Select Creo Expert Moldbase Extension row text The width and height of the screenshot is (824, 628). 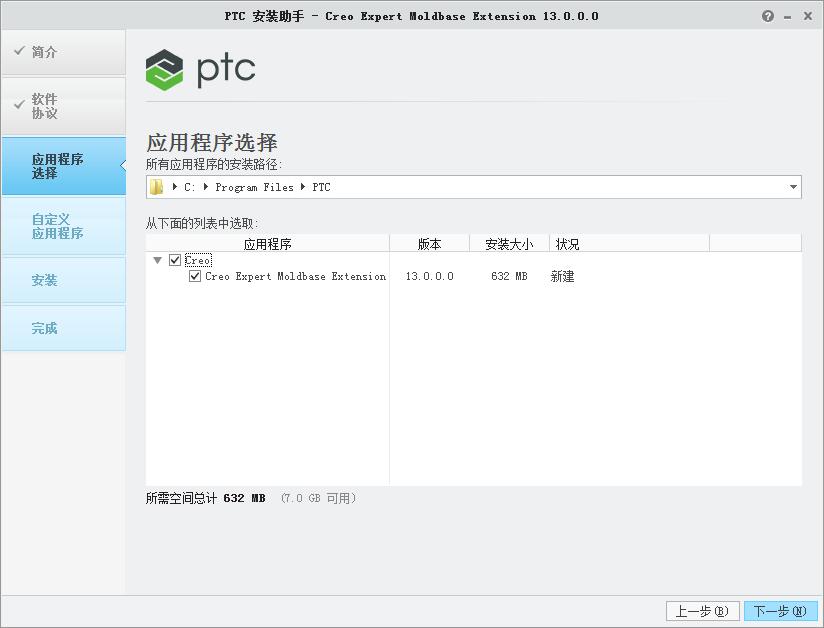point(295,276)
